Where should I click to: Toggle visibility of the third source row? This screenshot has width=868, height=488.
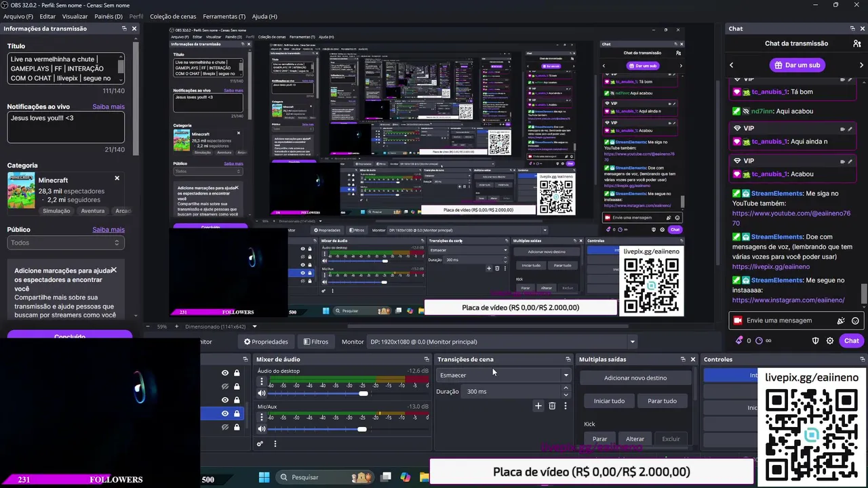(x=225, y=400)
